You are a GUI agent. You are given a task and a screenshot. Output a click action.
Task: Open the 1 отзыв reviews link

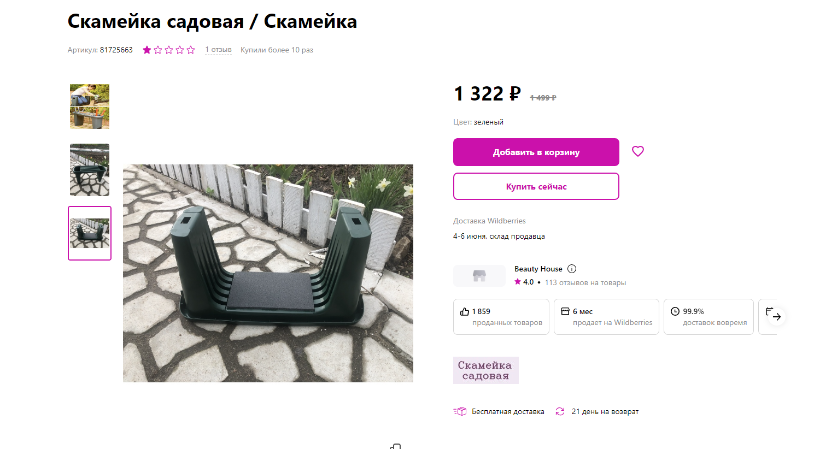pyautogui.click(x=218, y=50)
